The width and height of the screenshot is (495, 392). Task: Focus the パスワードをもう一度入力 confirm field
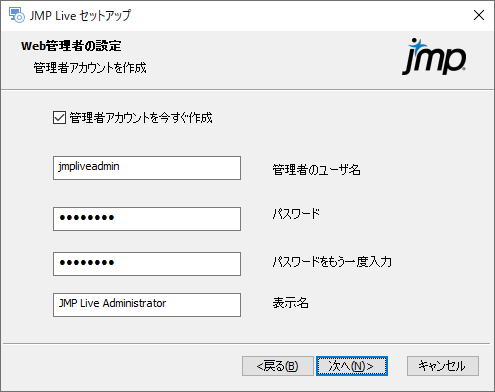(147, 264)
